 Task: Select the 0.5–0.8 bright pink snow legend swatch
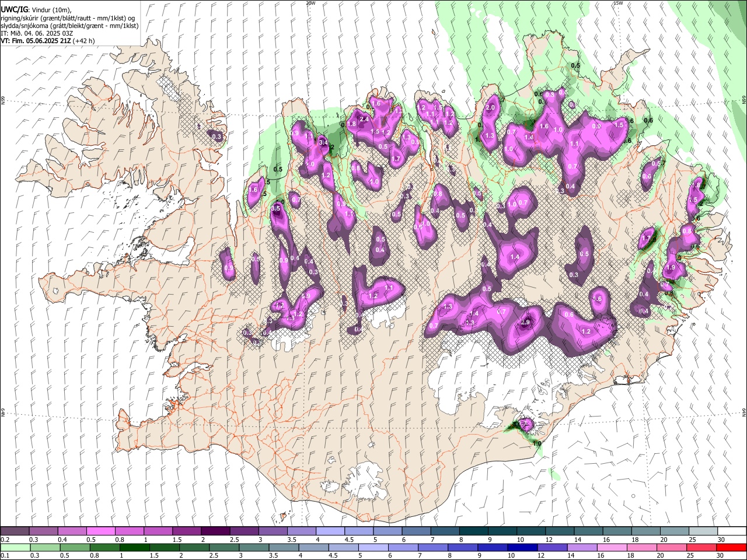pyautogui.click(x=100, y=531)
